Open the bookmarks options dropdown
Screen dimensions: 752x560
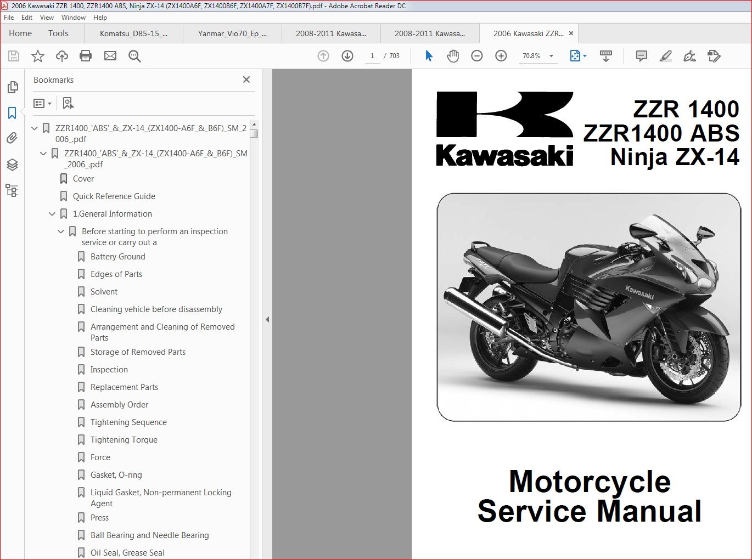pos(43,103)
